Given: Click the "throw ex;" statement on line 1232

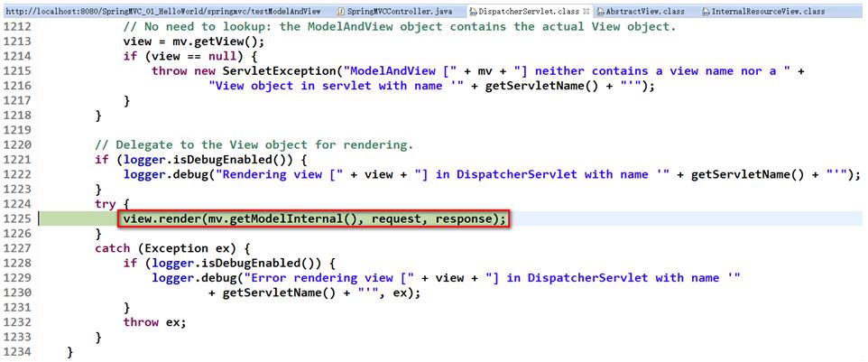Looking at the screenshot, I should [x=155, y=322].
